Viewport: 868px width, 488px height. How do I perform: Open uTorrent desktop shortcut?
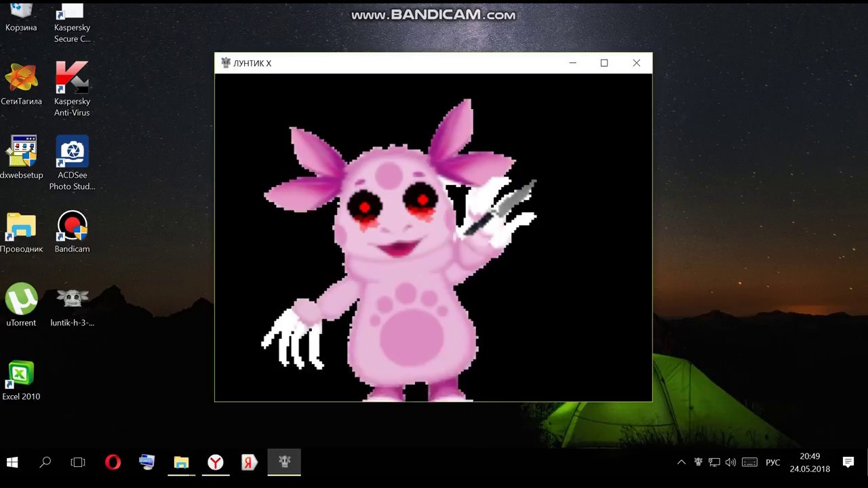click(x=21, y=305)
